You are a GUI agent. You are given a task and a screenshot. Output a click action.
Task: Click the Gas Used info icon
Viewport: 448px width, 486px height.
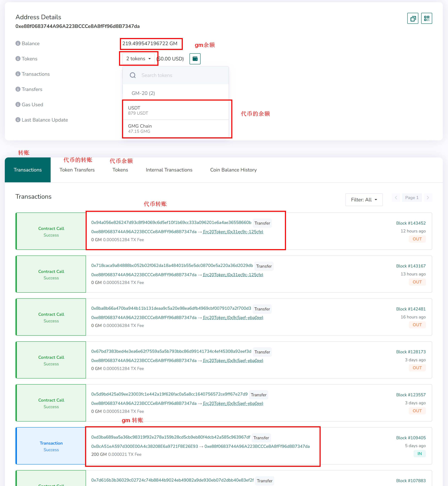(18, 104)
